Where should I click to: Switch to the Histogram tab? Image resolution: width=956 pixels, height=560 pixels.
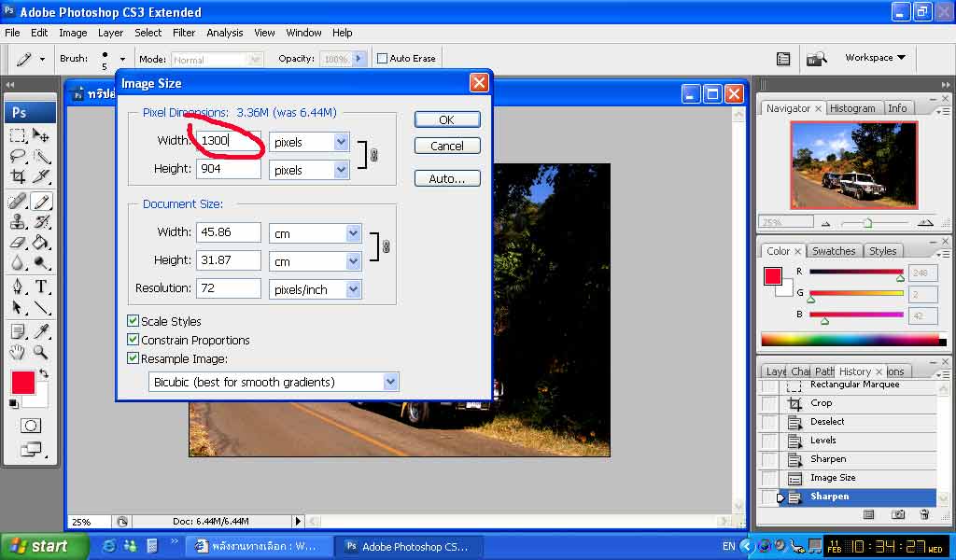point(852,108)
